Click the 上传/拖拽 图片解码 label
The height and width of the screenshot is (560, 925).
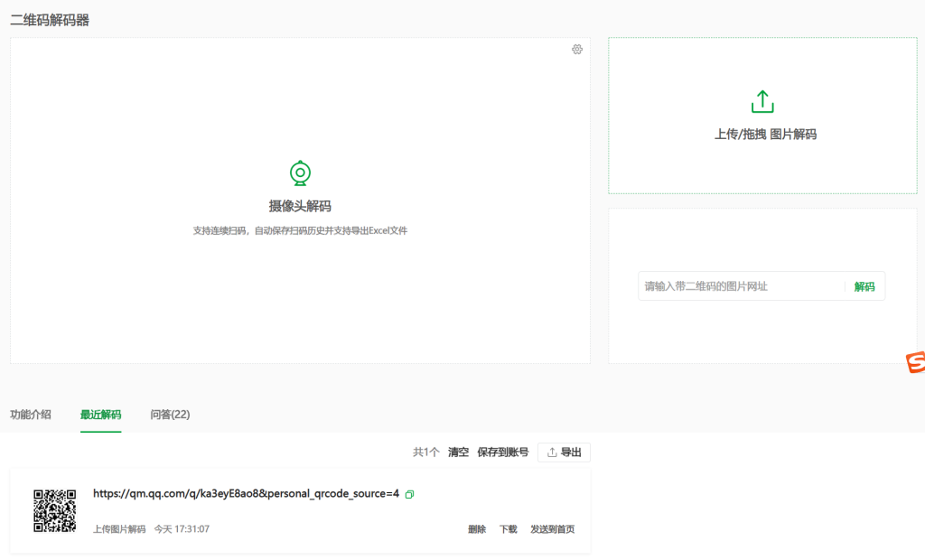765,134
